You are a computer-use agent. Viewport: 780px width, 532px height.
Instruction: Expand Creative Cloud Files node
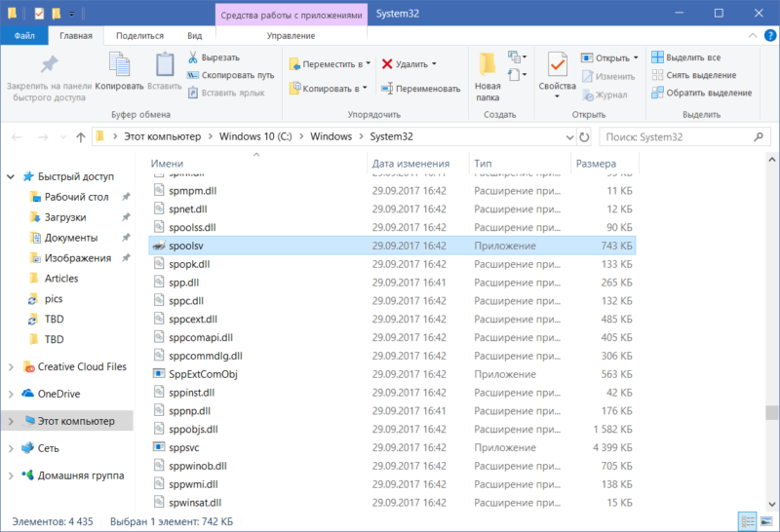point(11,367)
